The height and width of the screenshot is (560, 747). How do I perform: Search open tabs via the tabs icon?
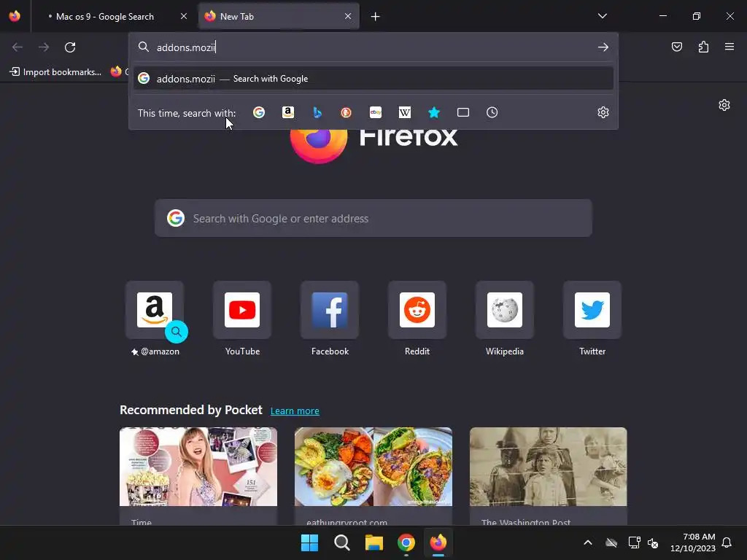tap(463, 112)
